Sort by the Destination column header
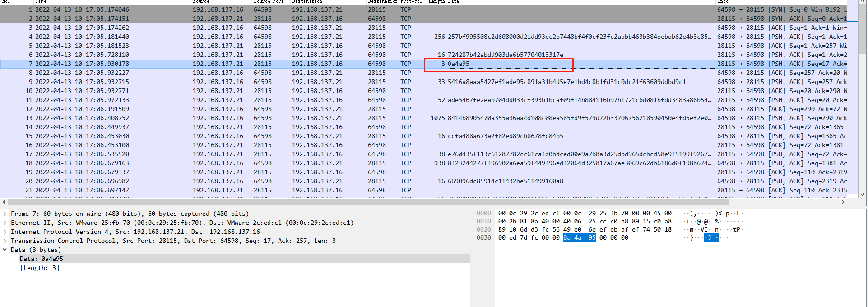The height and width of the screenshot is (307, 868). 329,2
